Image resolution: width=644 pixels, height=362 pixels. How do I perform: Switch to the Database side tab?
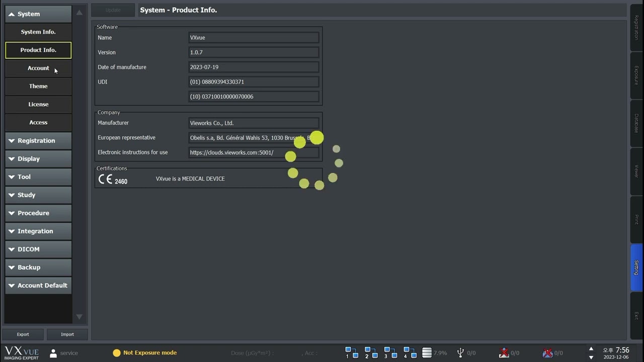[636, 123]
